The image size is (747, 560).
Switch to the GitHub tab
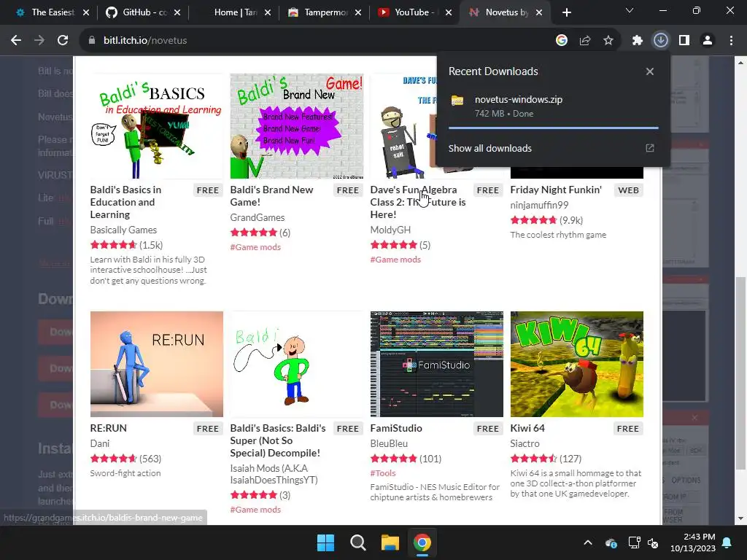[144, 12]
